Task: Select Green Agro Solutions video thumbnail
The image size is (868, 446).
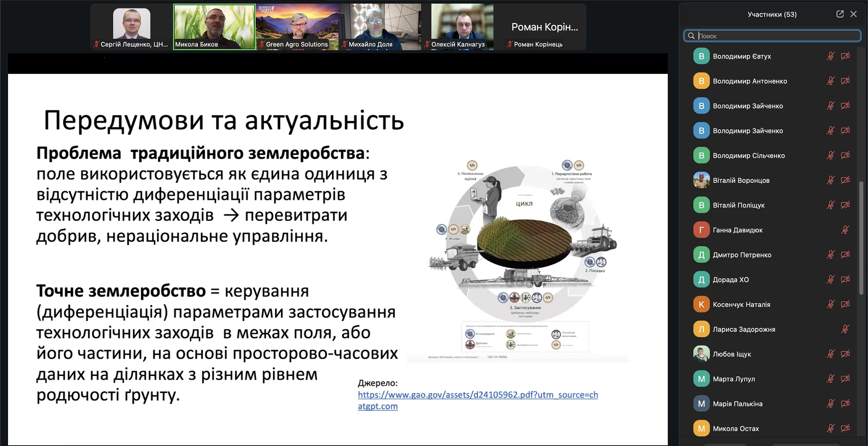Action: pyautogui.click(x=297, y=27)
